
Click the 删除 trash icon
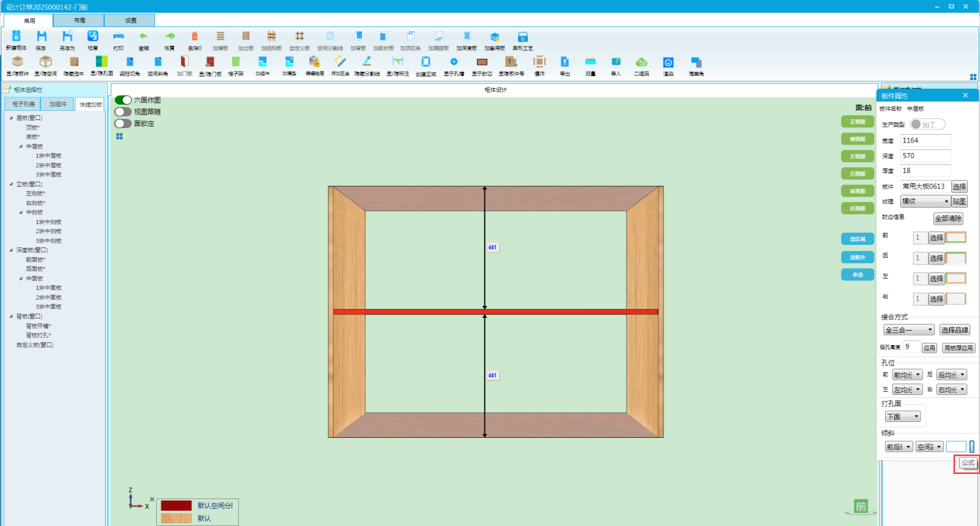(x=195, y=37)
